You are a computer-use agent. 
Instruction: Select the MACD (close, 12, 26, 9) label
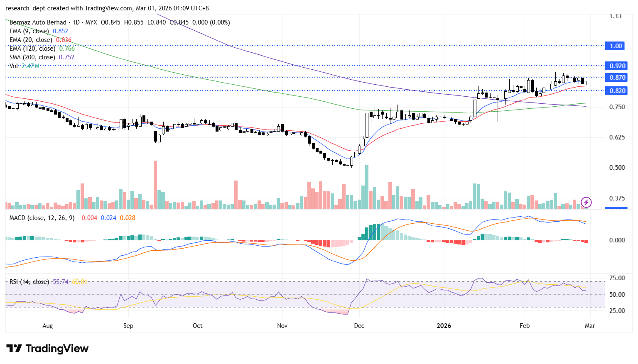(42, 218)
